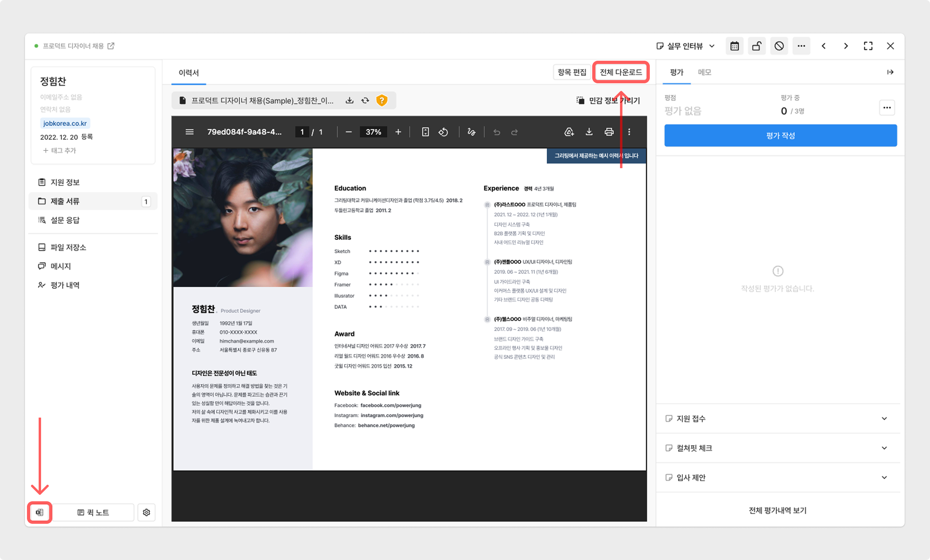Click the 항목 편집 button

[x=572, y=72]
